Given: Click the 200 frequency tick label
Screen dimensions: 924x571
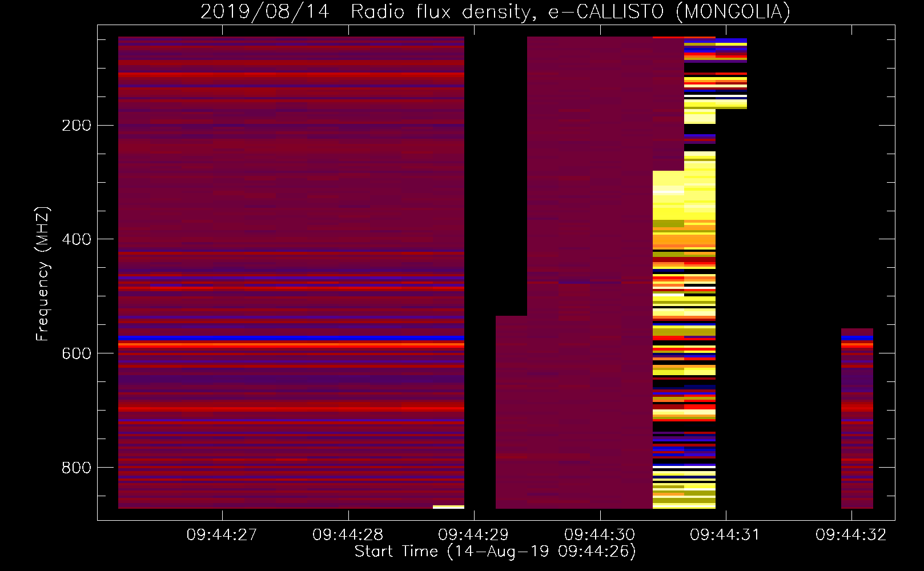Looking at the screenshot, I should (x=77, y=126).
